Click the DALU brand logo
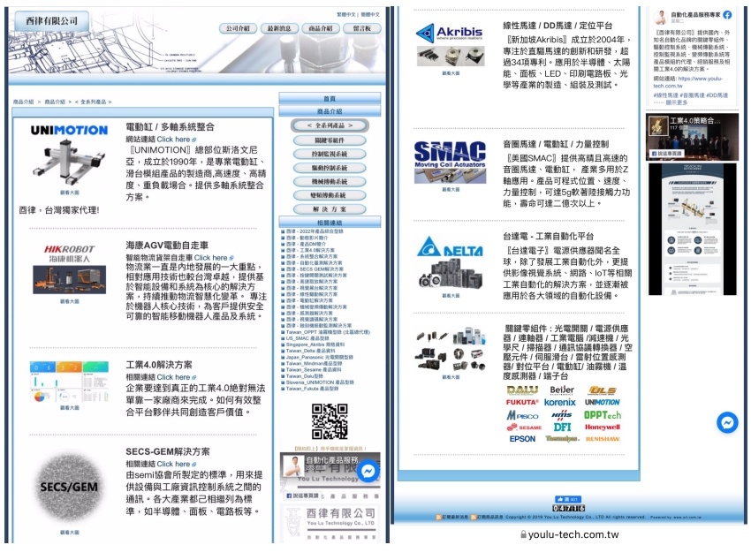Image resolution: width=751 pixels, height=560 pixels. [x=522, y=390]
